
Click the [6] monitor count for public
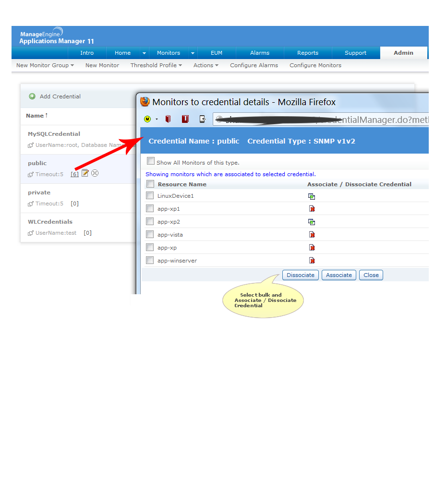coord(74,174)
